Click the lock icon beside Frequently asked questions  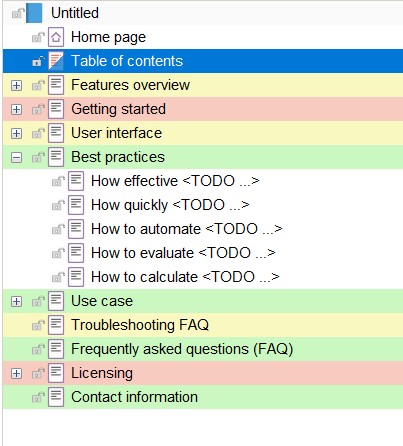38,349
